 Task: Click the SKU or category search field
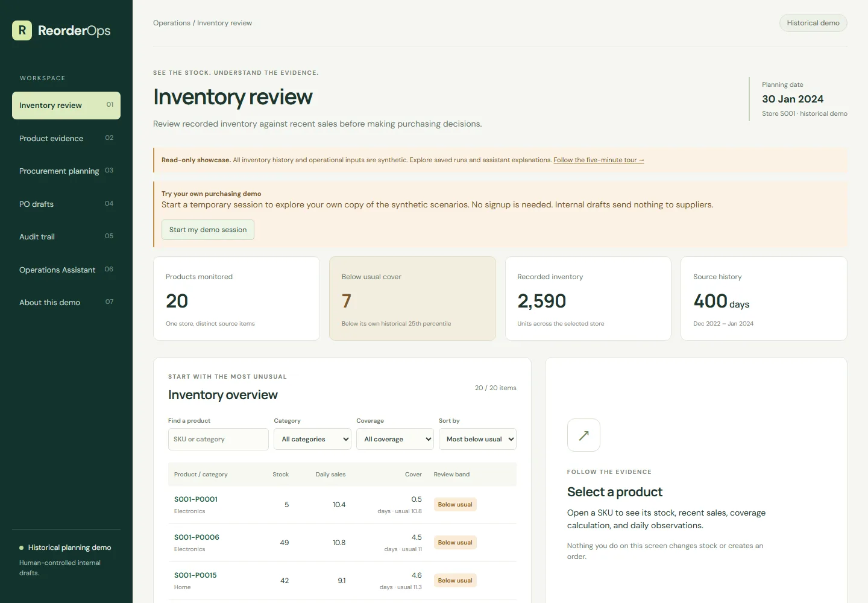tap(218, 439)
